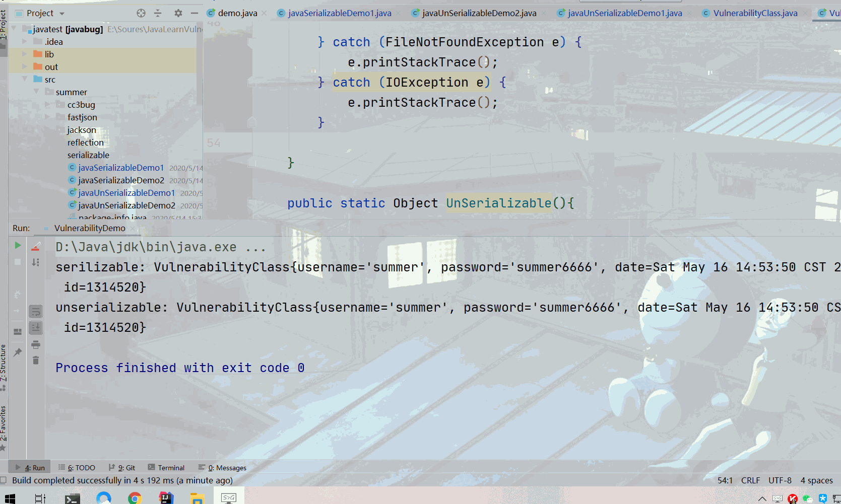Open the Terminal tool window tab
The width and height of the screenshot is (841, 504).
(x=166, y=468)
